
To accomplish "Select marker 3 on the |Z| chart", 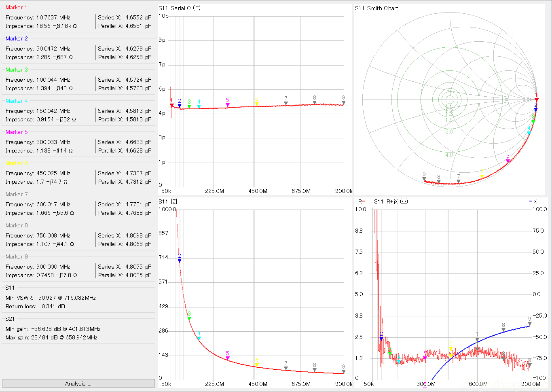I will (189, 318).
